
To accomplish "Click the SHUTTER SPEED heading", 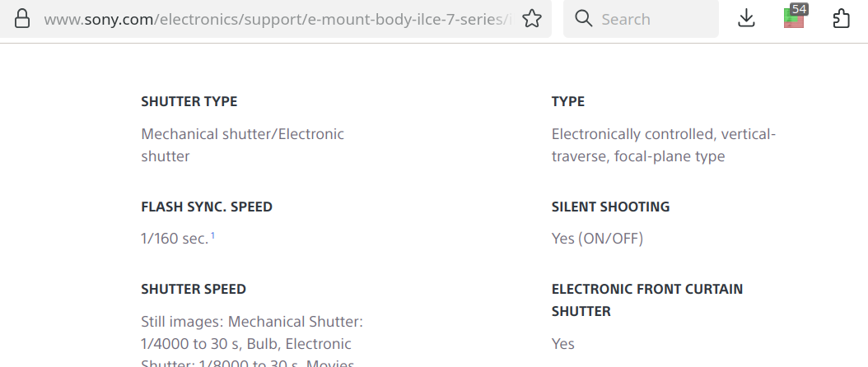I will [x=194, y=289].
